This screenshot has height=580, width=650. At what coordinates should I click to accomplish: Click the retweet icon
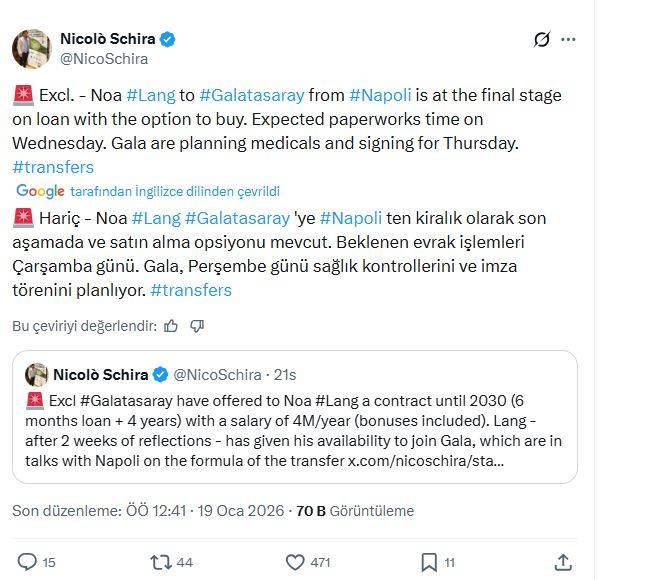point(160,562)
